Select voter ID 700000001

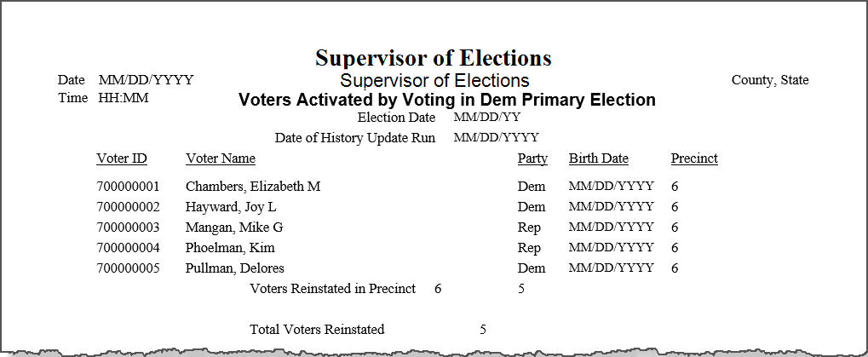128,187
